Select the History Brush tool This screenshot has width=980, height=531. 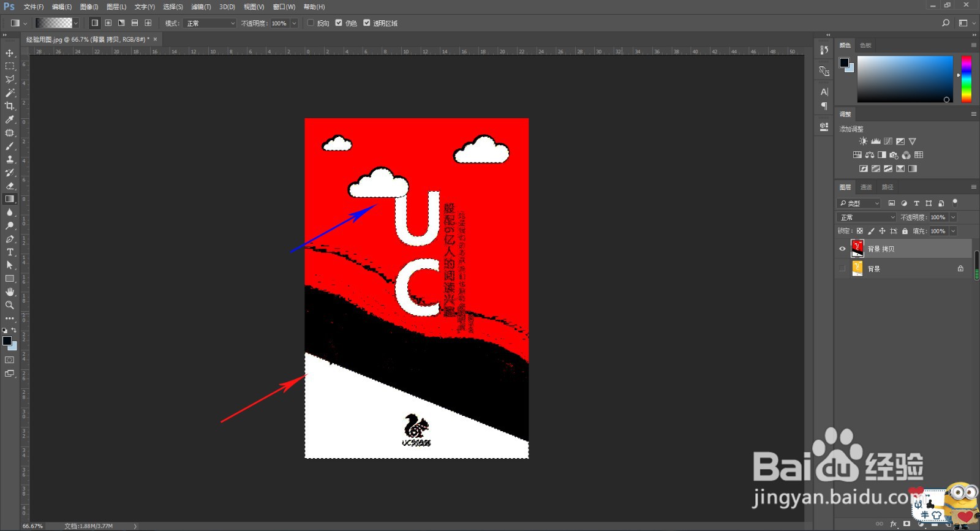(x=10, y=173)
